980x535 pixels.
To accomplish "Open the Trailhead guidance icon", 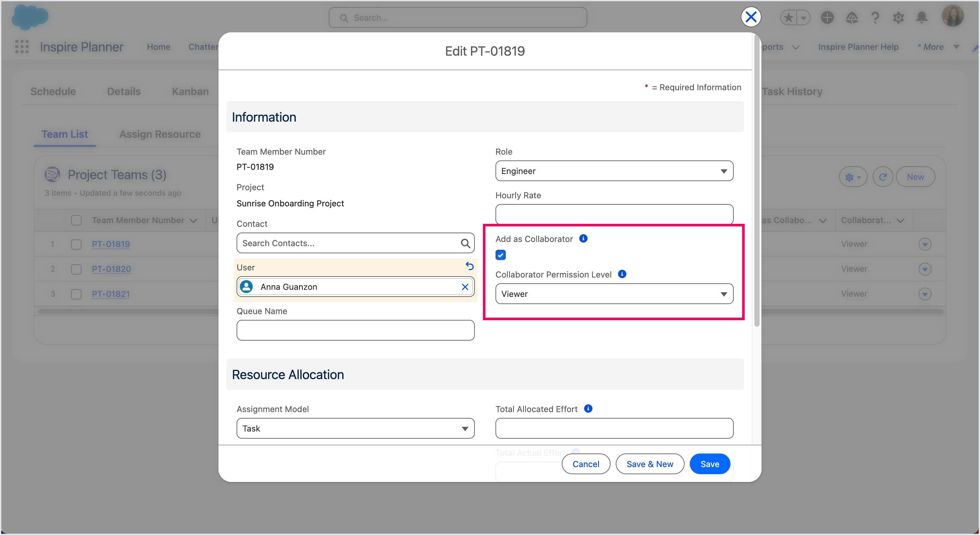I will [x=852, y=17].
